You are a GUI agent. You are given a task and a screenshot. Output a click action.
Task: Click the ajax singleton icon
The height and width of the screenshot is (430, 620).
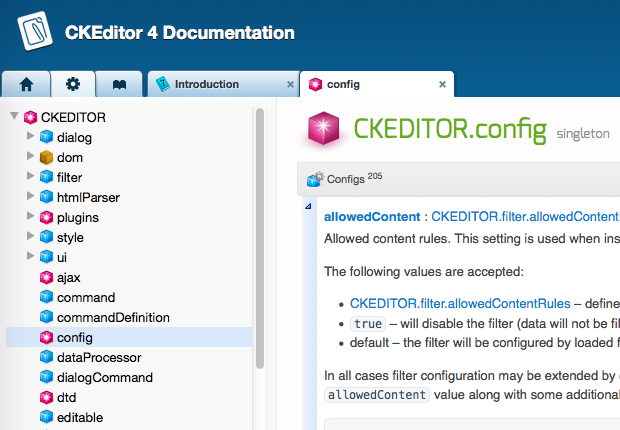point(46,277)
